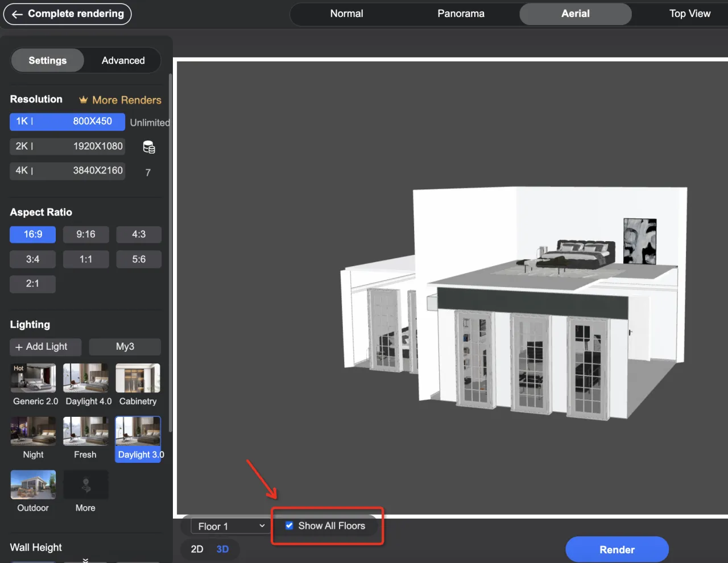Switch the view to 2D mode
The height and width of the screenshot is (563, 728).
(197, 549)
